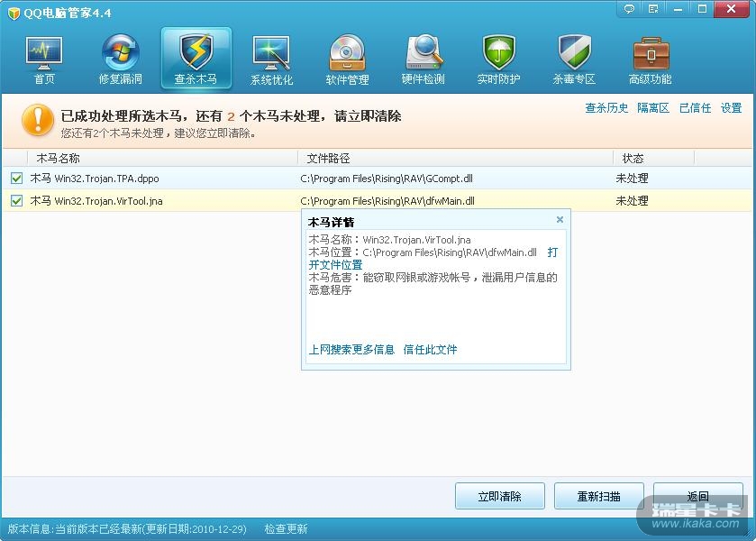Open 修复漏洞 vulnerability repair icon
This screenshot has width=756, height=541.
point(120,60)
